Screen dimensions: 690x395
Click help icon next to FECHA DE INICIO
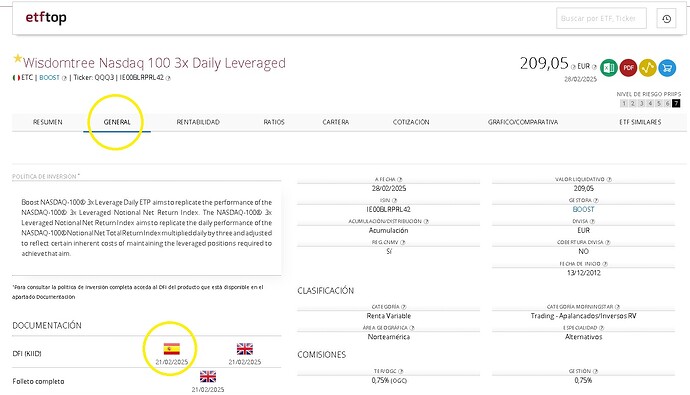point(605,264)
